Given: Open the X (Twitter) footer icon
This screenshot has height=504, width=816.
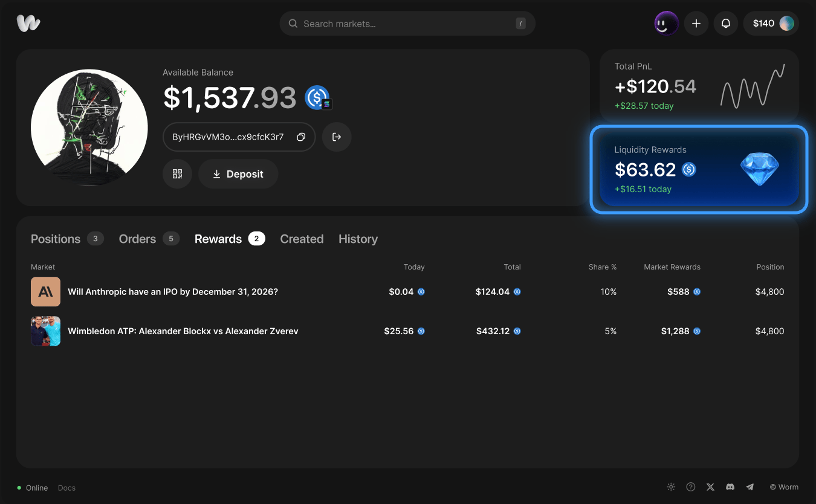Looking at the screenshot, I should pos(710,487).
